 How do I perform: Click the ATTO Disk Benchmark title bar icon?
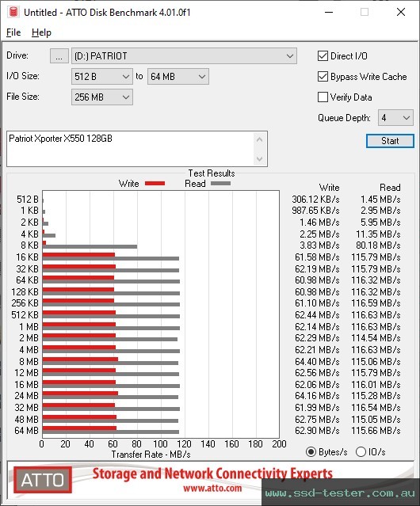coord(13,12)
